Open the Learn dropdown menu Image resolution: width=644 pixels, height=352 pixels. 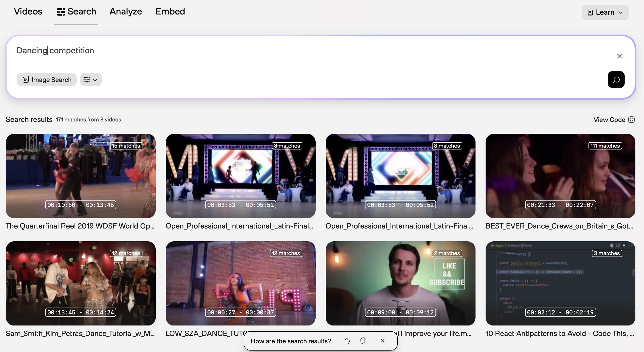click(x=605, y=12)
